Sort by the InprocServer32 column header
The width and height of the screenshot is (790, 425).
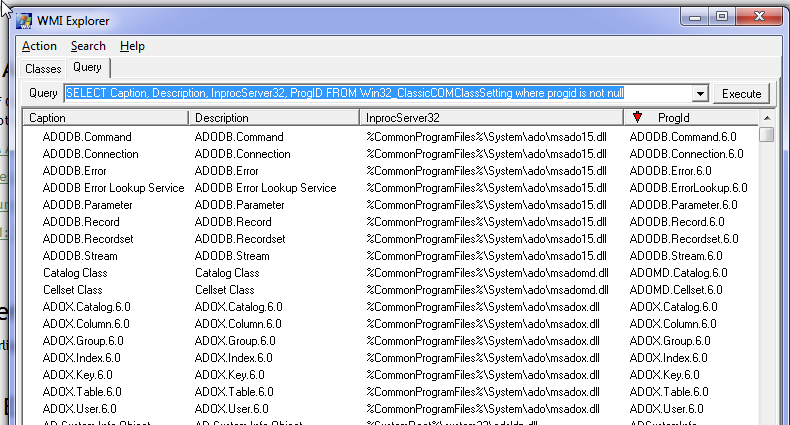pos(492,118)
